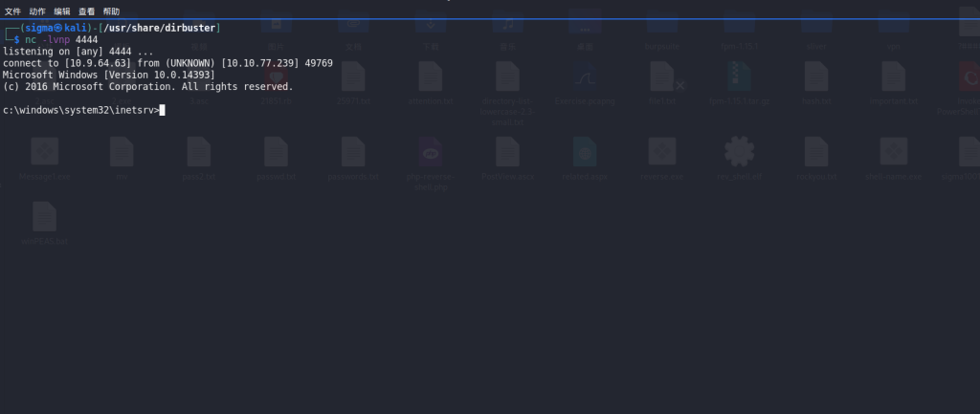Select directory-list-lowercase-2.3-small.txt on desktop

507,94
